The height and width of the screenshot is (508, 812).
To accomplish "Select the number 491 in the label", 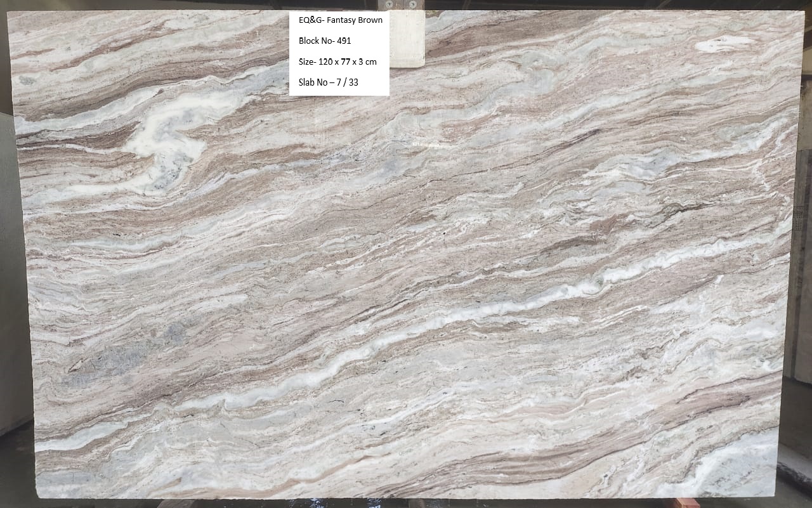I will click(343, 41).
